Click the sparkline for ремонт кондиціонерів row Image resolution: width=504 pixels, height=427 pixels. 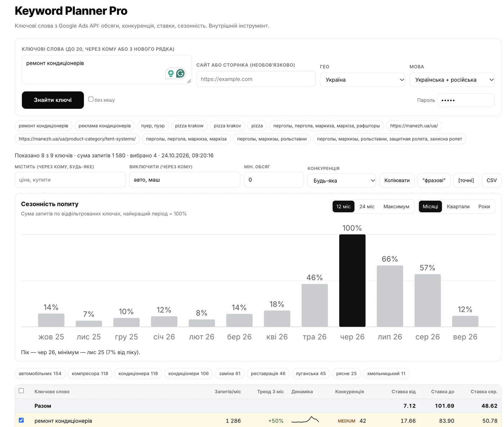click(305, 420)
